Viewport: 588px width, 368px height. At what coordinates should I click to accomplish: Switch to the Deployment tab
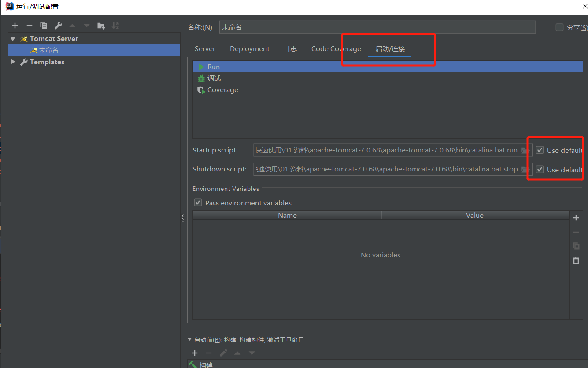[x=249, y=48]
